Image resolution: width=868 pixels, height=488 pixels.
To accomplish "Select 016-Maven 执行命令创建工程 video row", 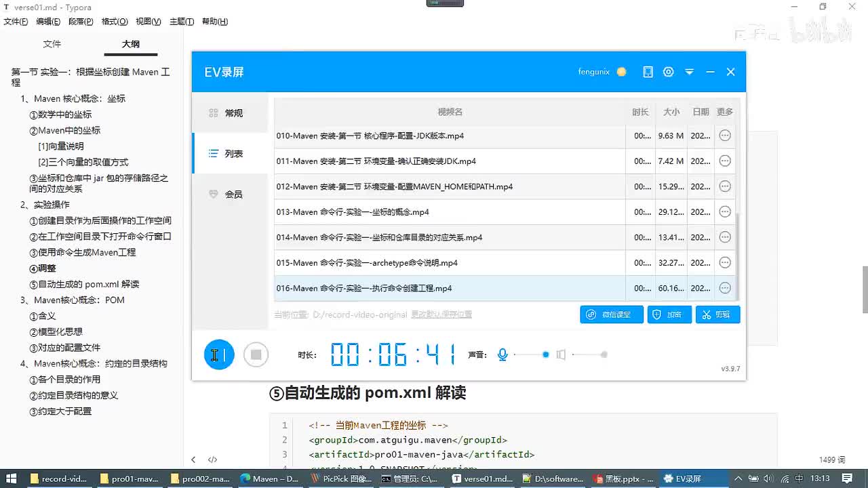I will tap(505, 288).
